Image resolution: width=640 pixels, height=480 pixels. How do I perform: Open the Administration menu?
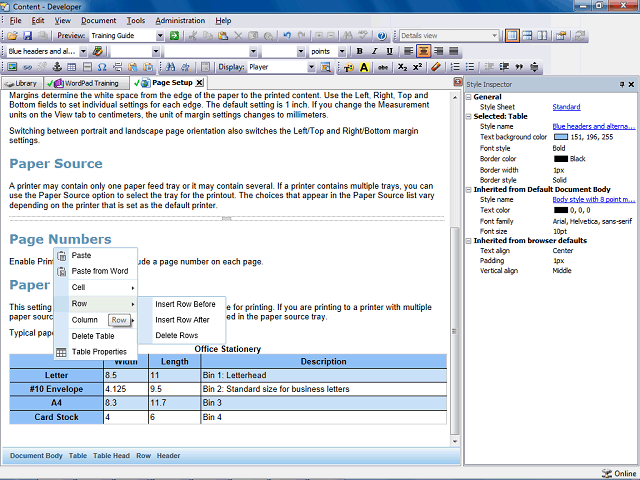coord(180,20)
